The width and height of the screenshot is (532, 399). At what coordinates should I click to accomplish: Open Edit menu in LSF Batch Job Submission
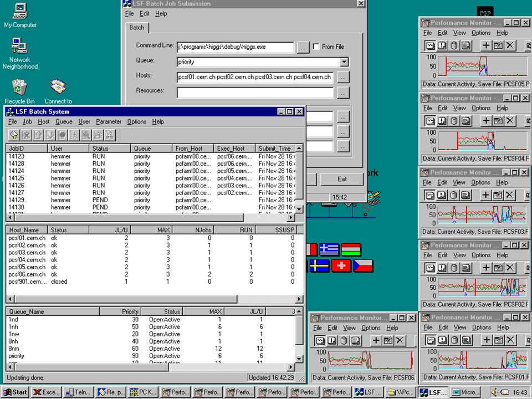[144, 13]
